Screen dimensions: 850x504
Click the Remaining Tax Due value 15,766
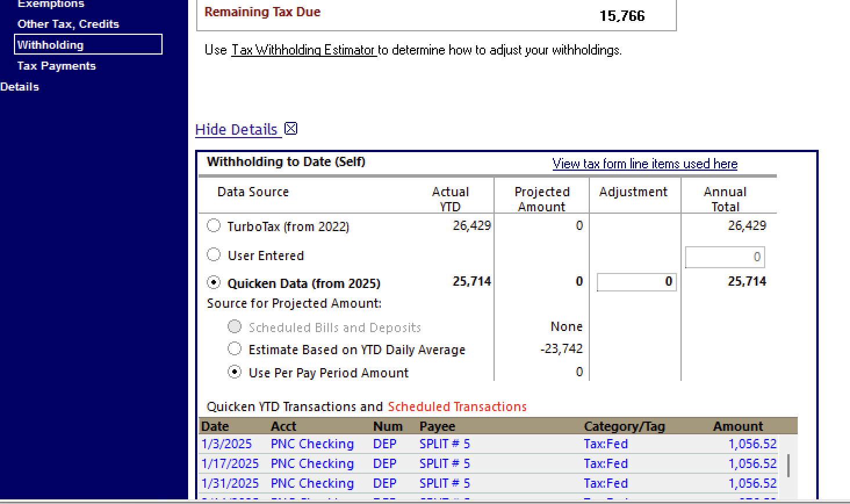[x=622, y=16]
